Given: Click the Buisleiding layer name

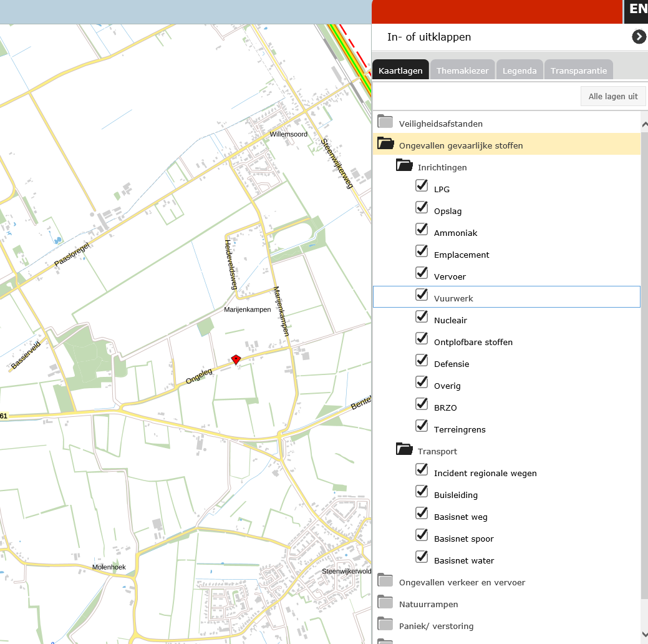Looking at the screenshot, I should 456,495.
